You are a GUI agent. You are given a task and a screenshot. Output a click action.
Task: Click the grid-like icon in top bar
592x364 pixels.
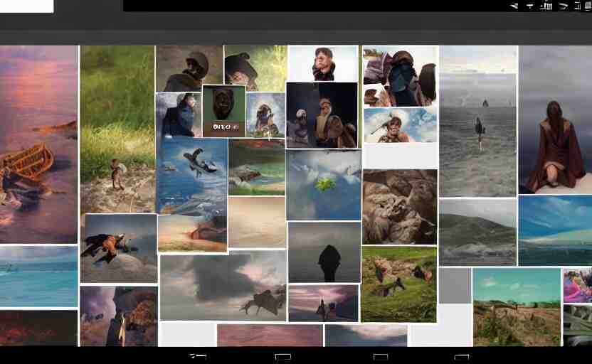coord(546,6)
